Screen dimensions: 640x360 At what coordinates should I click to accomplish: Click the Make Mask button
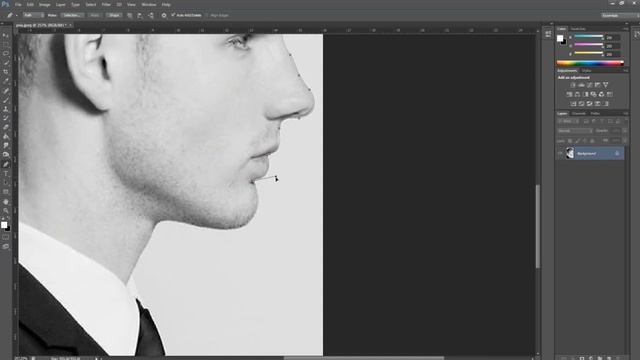[x=95, y=15]
